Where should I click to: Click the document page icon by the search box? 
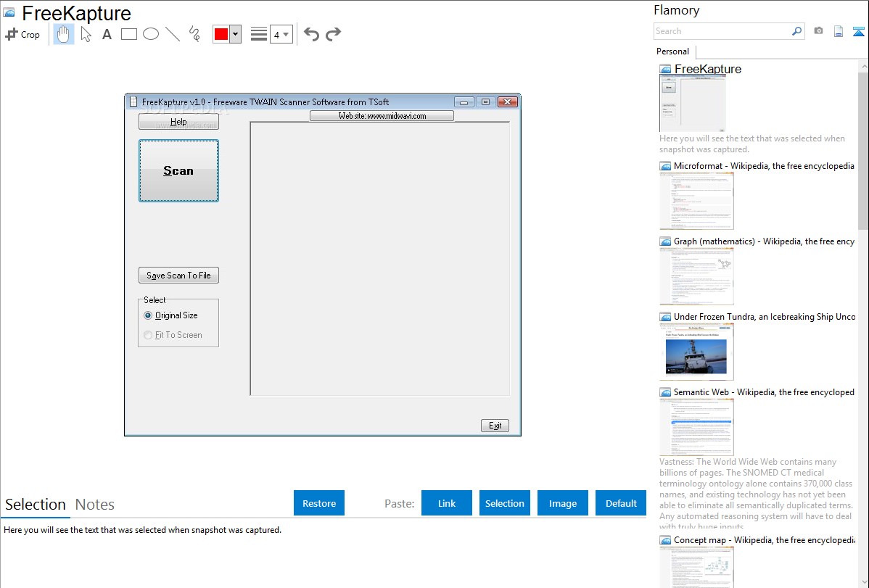click(839, 31)
